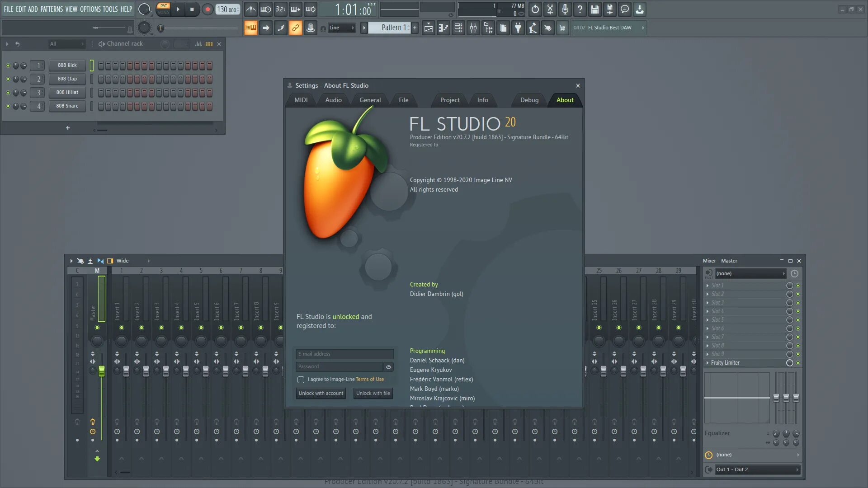The height and width of the screenshot is (488, 868).
Task: Open the Terms of Use link
Action: (370, 380)
